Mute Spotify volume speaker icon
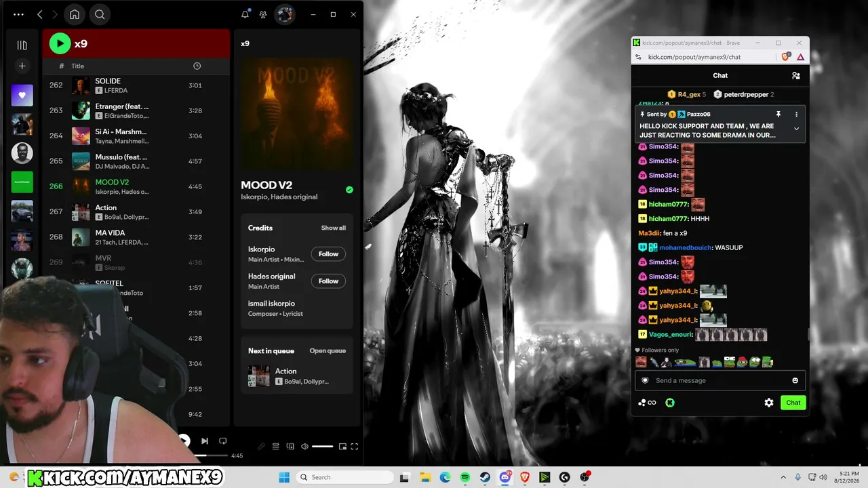 coord(304,446)
